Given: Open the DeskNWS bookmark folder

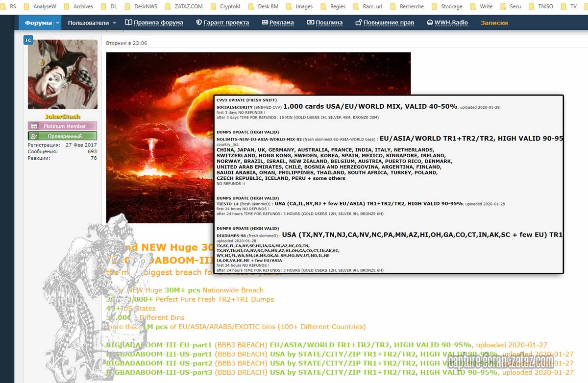Looking at the screenshot, I should click(x=142, y=6).
